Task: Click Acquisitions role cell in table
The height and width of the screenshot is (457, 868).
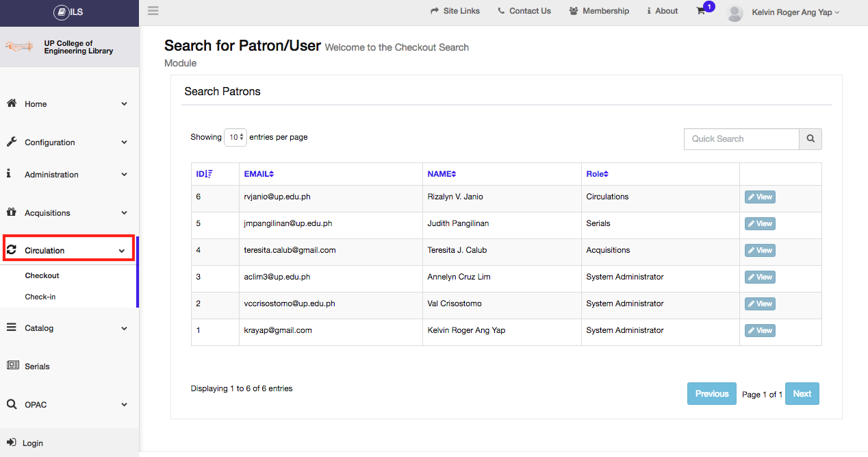Action: 608,250
